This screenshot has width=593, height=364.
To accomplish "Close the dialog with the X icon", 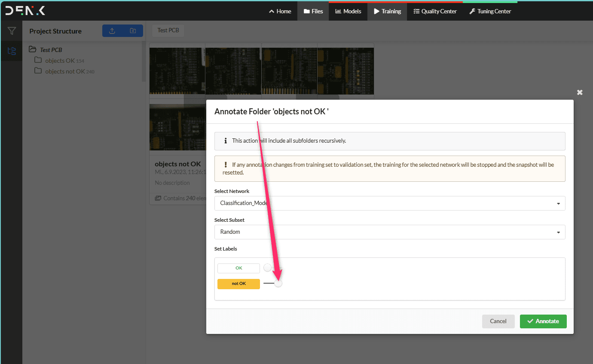I will click(580, 92).
